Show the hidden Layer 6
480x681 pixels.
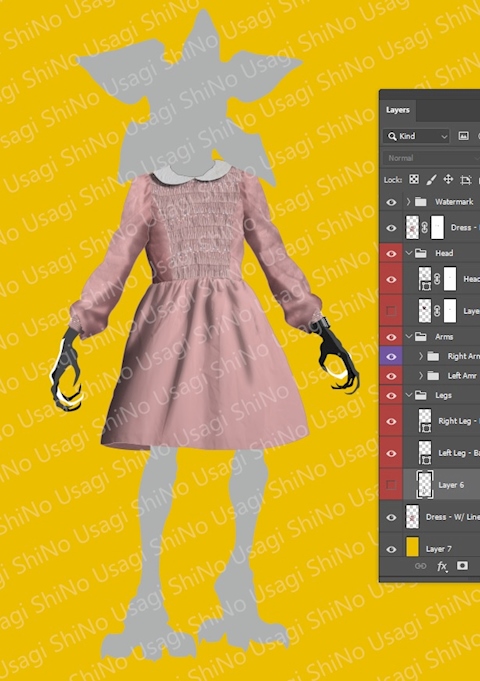[x=391, y=485]
